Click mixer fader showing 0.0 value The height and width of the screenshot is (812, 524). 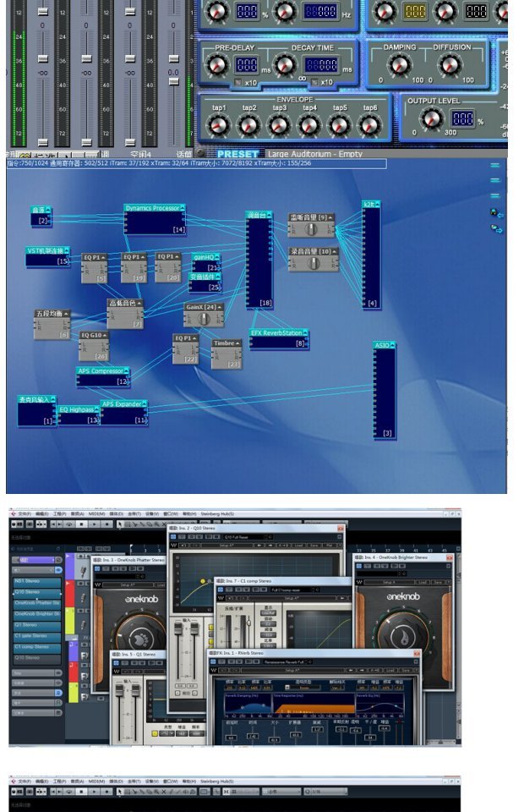point(173,82)
